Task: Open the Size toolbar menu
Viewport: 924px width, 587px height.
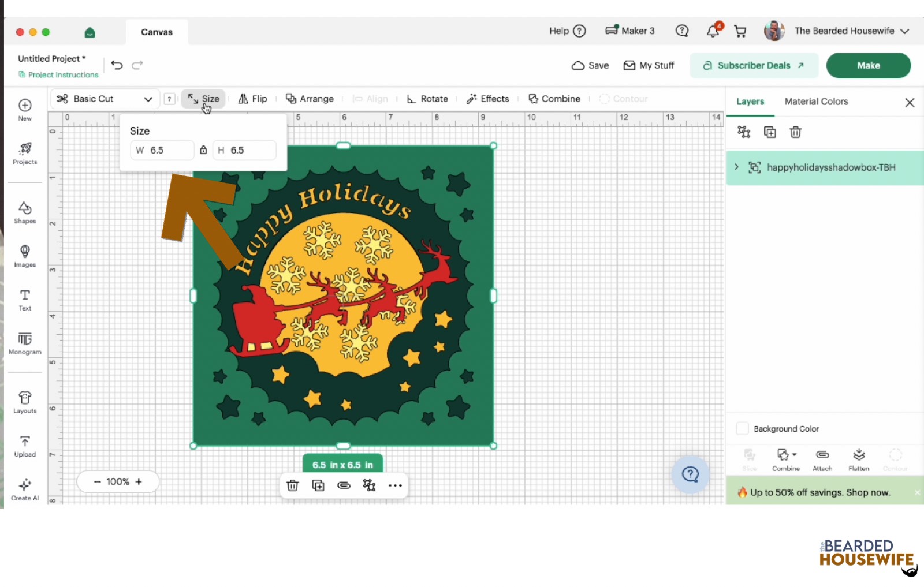Action: point(203,99)
